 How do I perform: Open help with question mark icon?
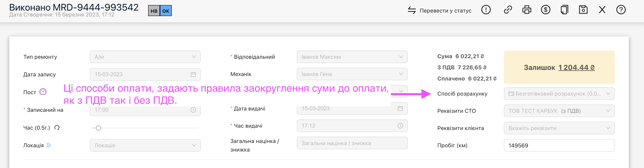[x=621, y=10]
